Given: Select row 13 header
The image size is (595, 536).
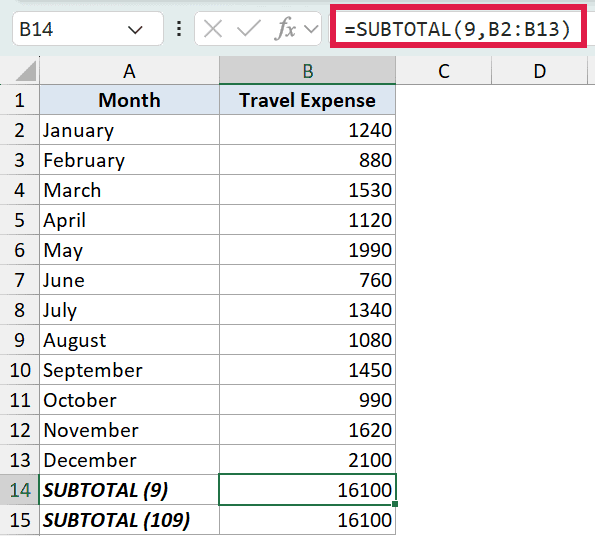Looking at the screenshot, I should tap(20, 460).
